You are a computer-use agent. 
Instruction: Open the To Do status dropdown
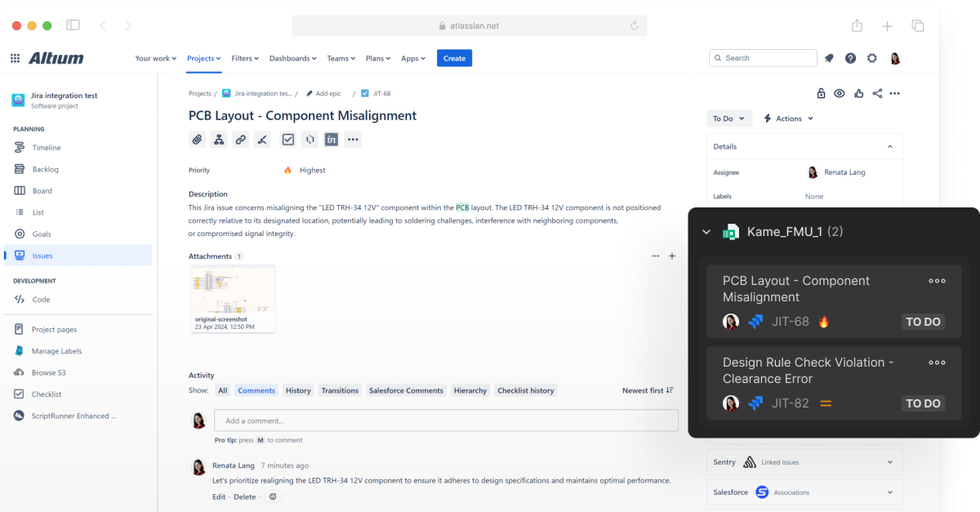pyautogui.click(x=728, y=118)
